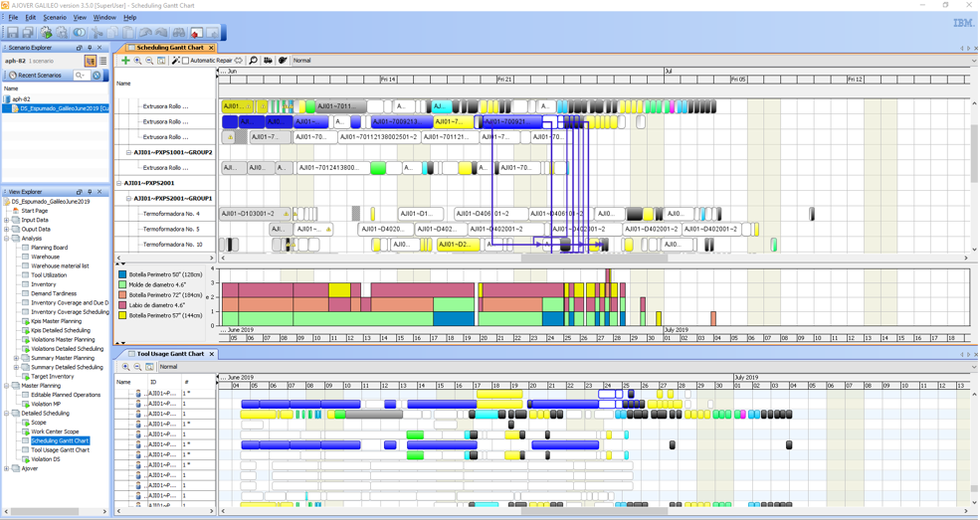This screenshot has height=520, width=980.
Task: Collapse the AJI01~PXPS2001~GROUP1 row
Action: coord(128,199)
